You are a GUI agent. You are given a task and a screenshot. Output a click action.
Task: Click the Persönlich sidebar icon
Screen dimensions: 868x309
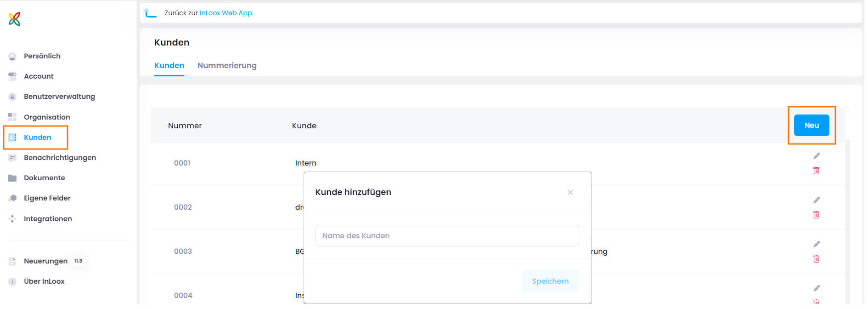click(x=12, y=57)
